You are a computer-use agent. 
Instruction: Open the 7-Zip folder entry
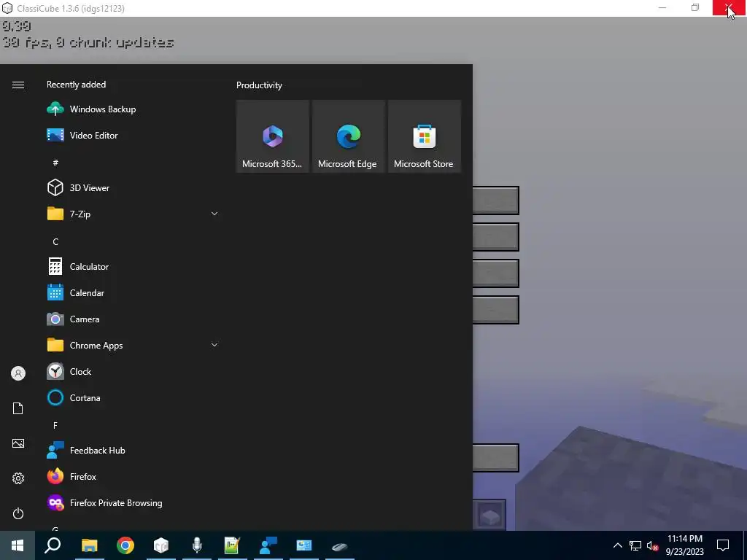click(133, 214)
